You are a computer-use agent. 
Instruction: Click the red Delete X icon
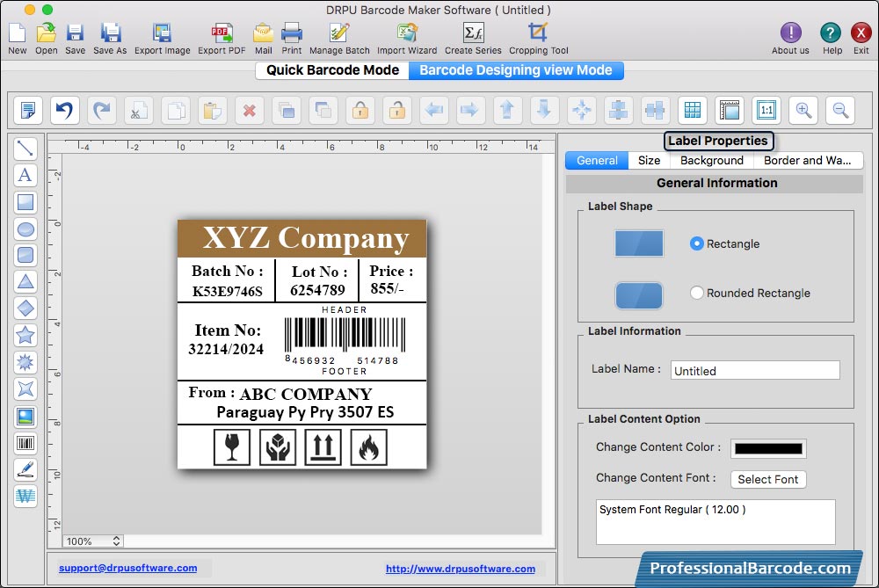tap(250, 110)
